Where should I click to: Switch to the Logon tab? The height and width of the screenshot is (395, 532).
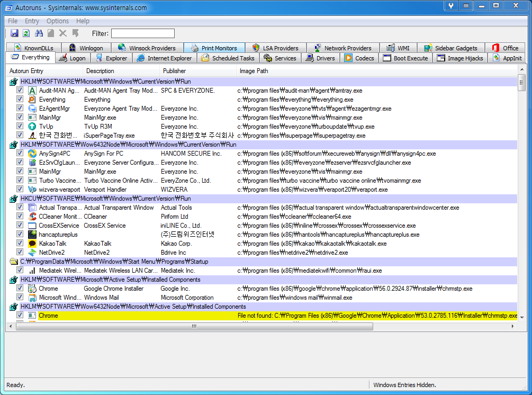coord(73,58)
